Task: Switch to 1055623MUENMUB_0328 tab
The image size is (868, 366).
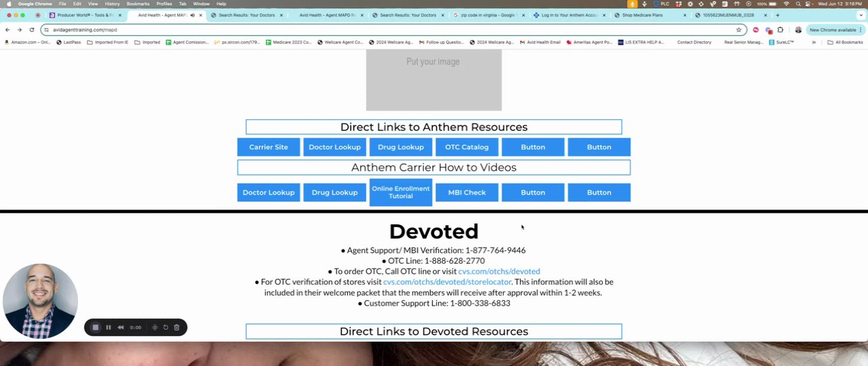Action: pos(731,15)
